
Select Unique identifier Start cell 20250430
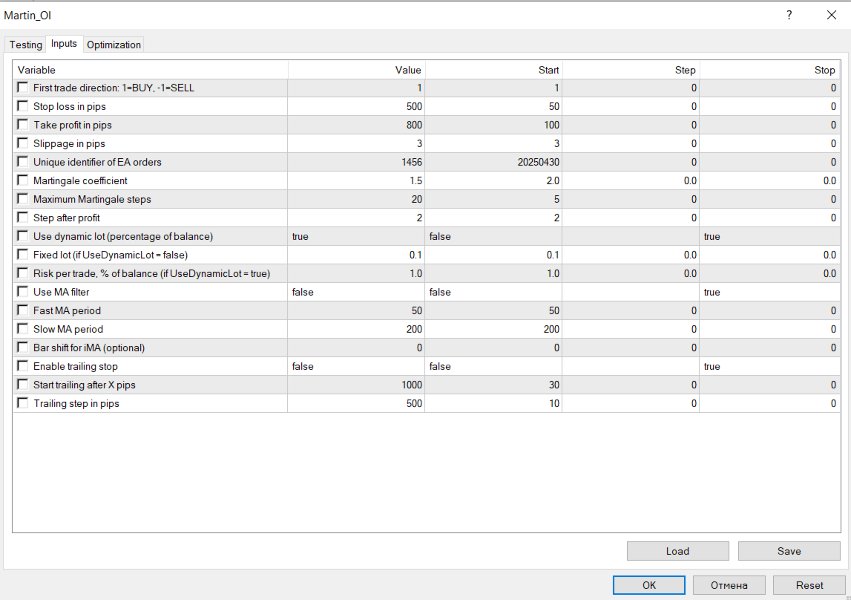tap(494, 162)
